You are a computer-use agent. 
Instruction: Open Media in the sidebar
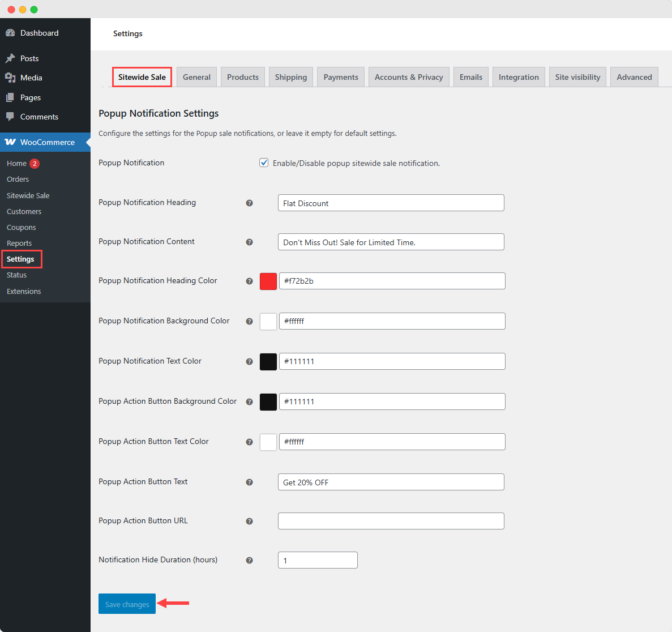point(31,78)
